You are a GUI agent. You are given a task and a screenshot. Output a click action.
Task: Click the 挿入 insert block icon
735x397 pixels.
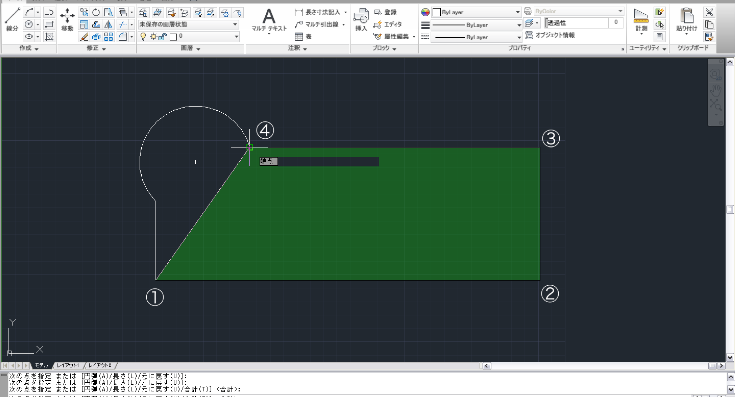[360, 20]
